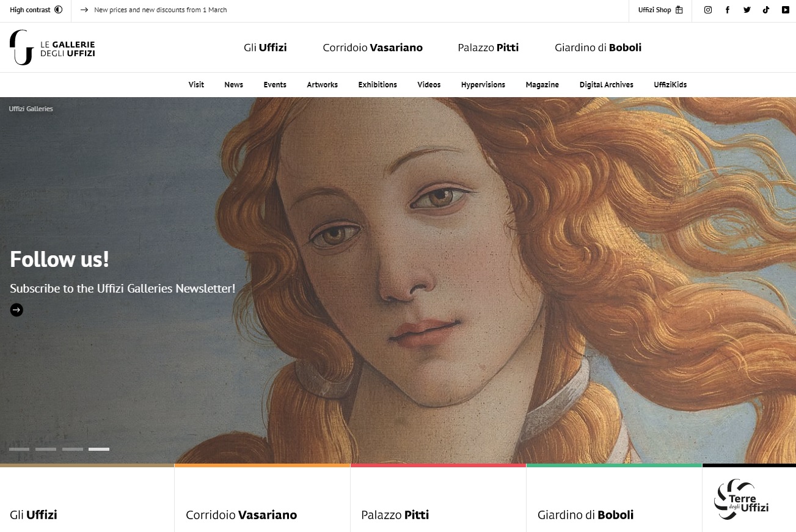
Task: Open the TikTok icon link
Action: [x=766, y=10]
